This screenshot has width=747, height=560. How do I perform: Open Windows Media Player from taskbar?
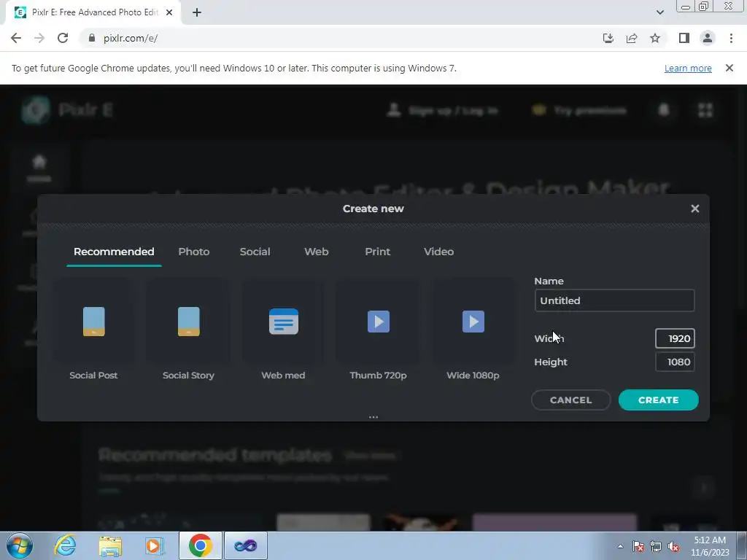[155, 545]
